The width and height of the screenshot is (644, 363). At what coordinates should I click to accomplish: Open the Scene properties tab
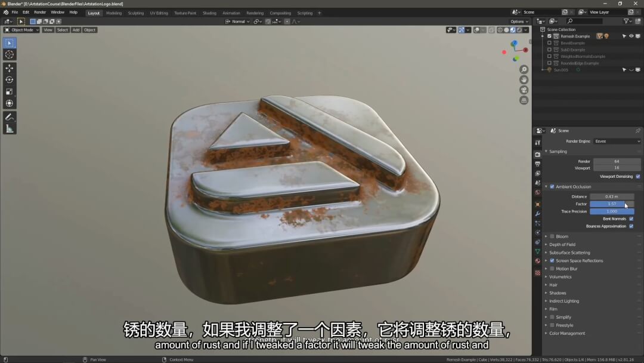[x=537, y=183]
